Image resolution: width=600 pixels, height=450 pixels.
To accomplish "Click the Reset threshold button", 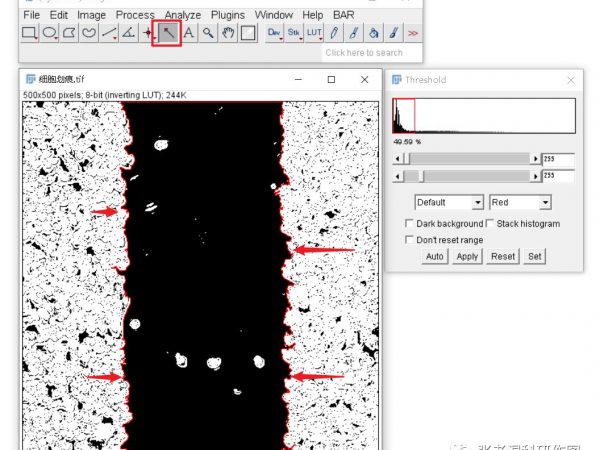I will click(503, 256).
